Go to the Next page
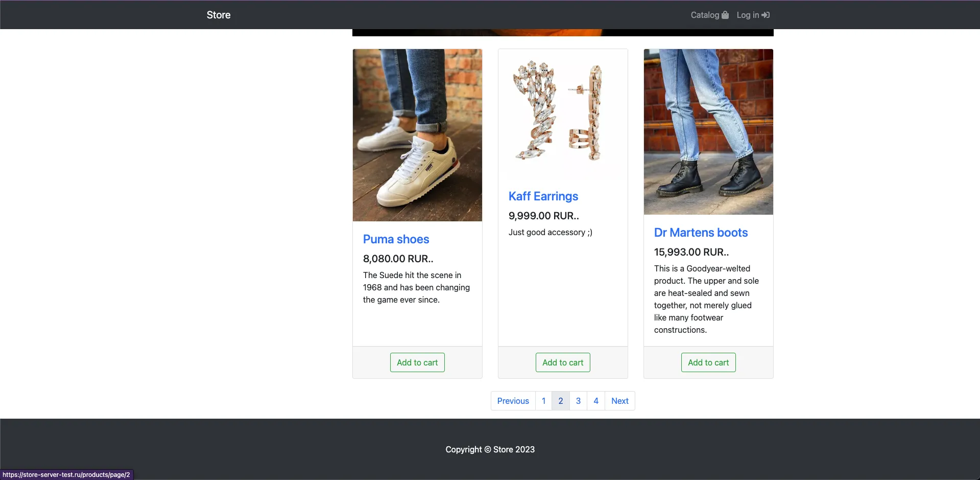This screenshot has height=480, width=980. (620, 401)
